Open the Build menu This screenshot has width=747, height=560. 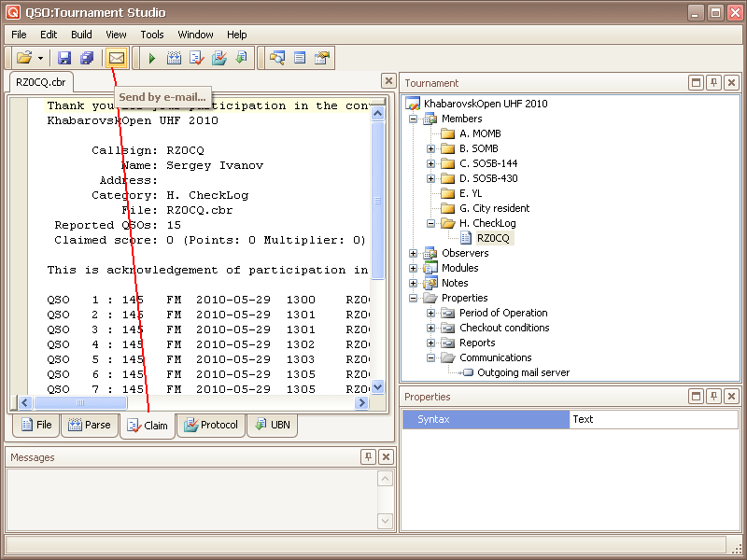click(81, 35)
